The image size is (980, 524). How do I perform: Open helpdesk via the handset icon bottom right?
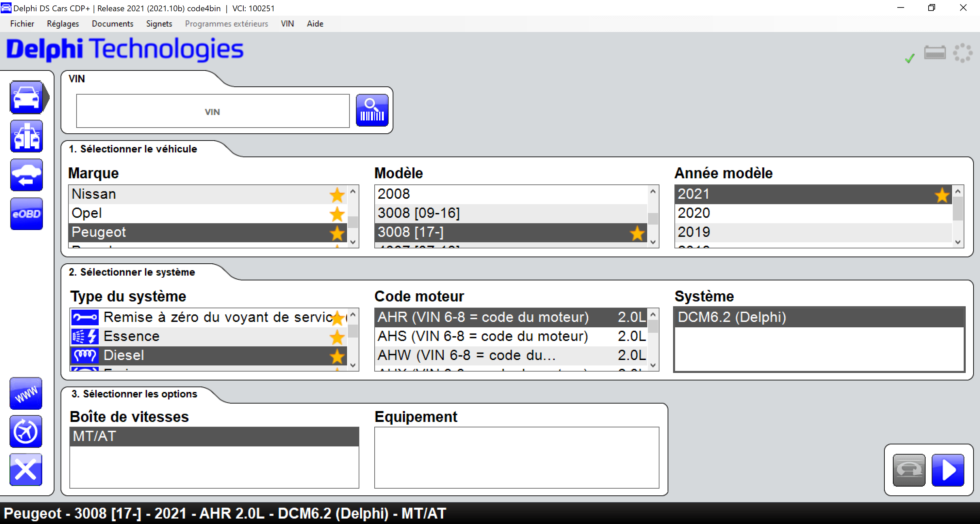(909, 470)
